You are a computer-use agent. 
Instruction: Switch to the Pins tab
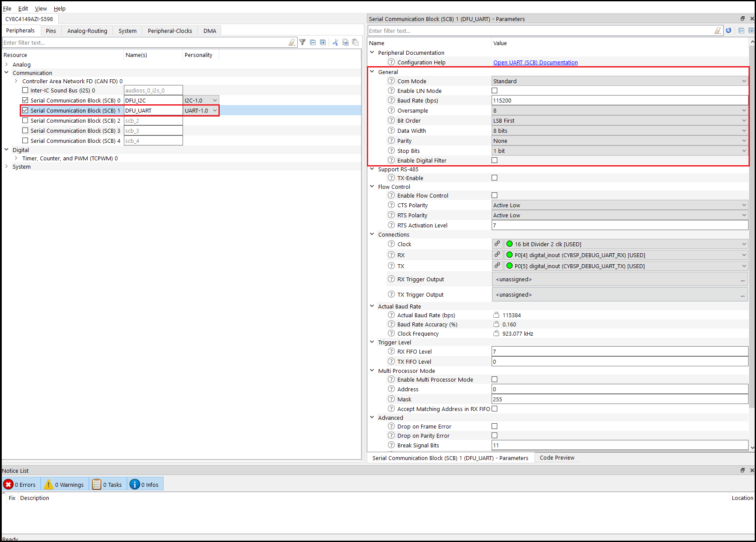[x=51, y=31]
